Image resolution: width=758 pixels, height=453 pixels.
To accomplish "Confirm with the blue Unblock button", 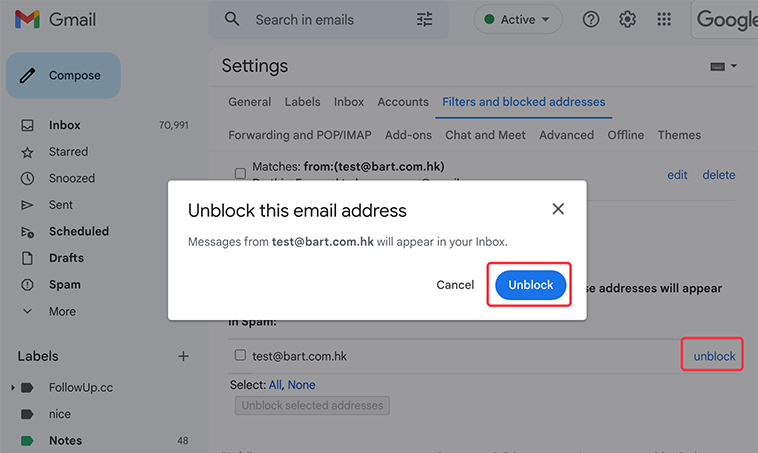I will coord(530,285).
